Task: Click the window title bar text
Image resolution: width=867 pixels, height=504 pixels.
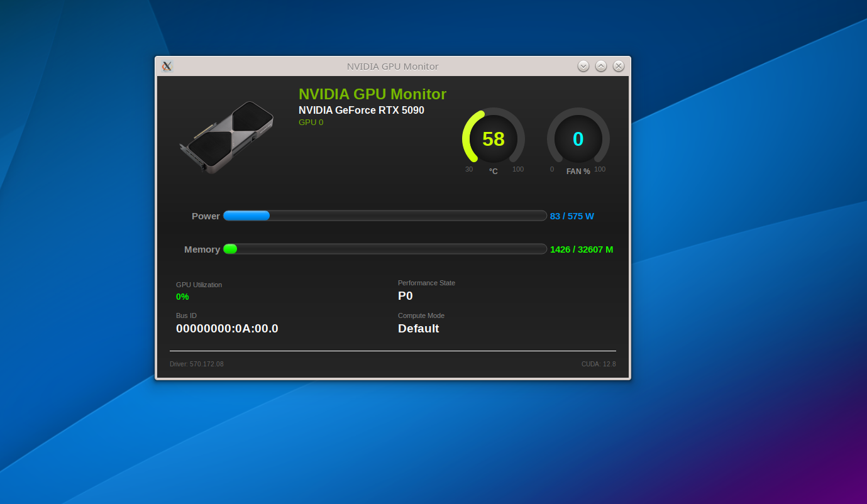Action: (393, 67)
